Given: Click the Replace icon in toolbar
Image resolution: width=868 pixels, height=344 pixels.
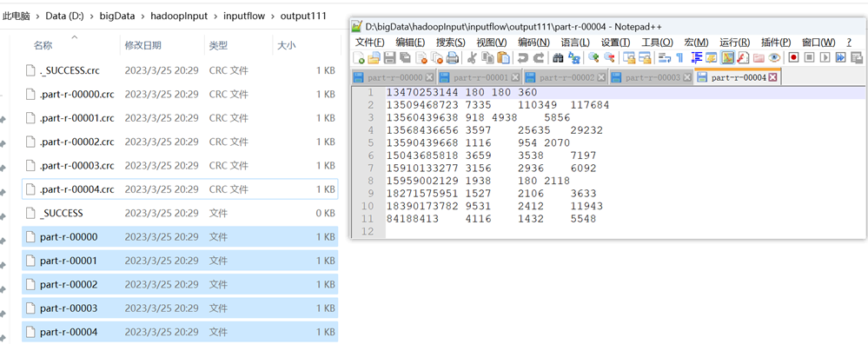Looking at the screenshot, I should pyautogui.click(x=574, y=57).
